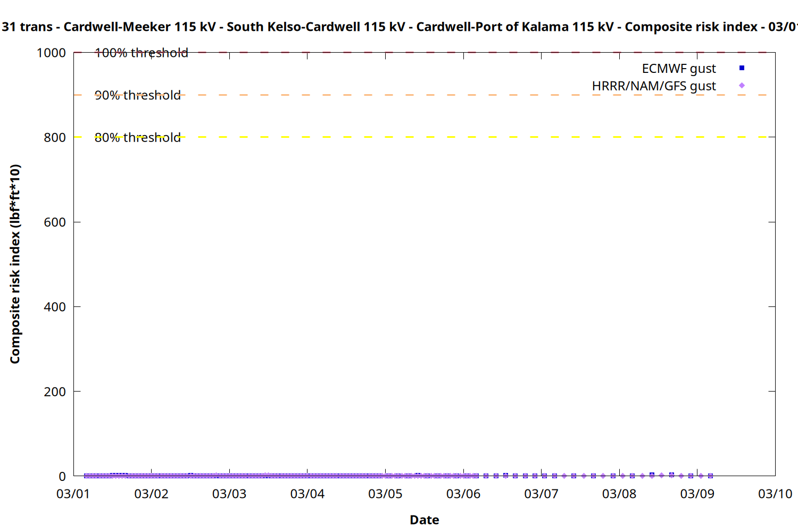Click the 80% threshold label
The height and width of the screenshot is (532, 798).
coord(137,137)
